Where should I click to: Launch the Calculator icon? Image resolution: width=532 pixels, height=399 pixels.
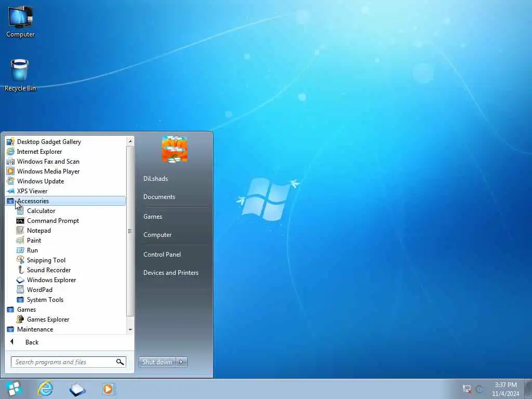tap(20, 211)
